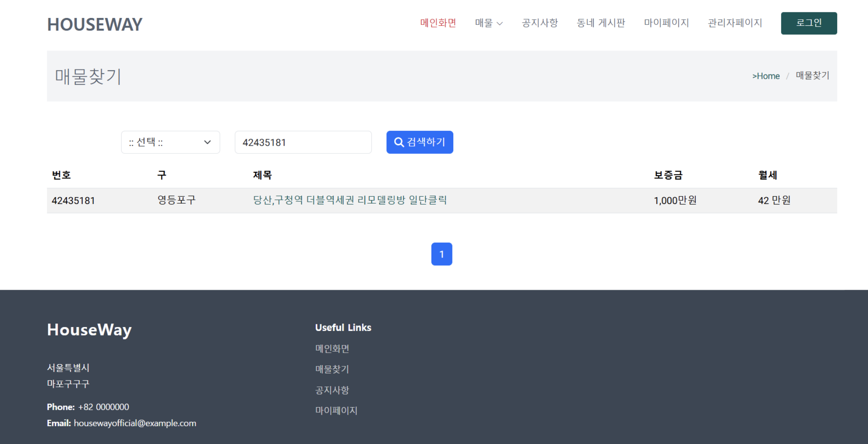The height and width of the screenshot is (444, 868).
Task: Click Home in the breadcrumb trail
Action: coord(766,76)
